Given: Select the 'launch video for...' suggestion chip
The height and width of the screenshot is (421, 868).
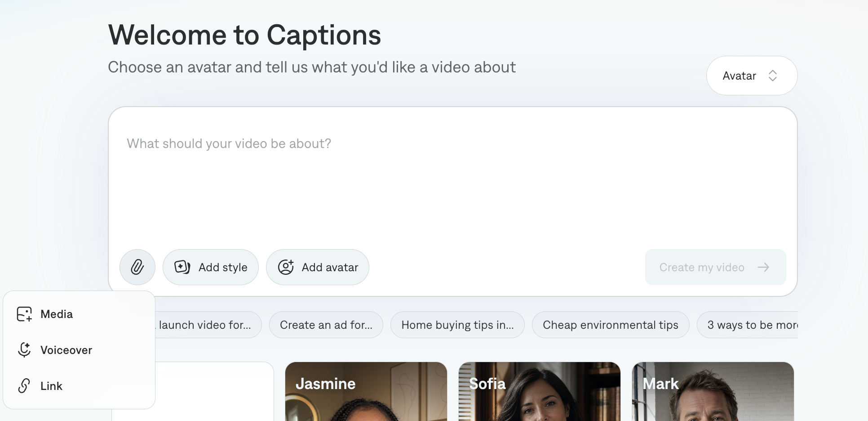Looking at the screenshot, I should 208,325.
